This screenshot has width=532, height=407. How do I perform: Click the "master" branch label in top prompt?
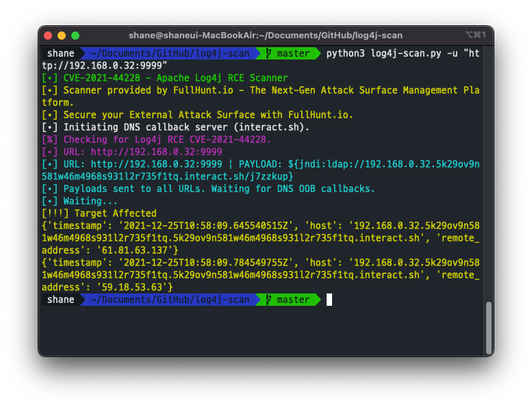[x=293, y=53]
